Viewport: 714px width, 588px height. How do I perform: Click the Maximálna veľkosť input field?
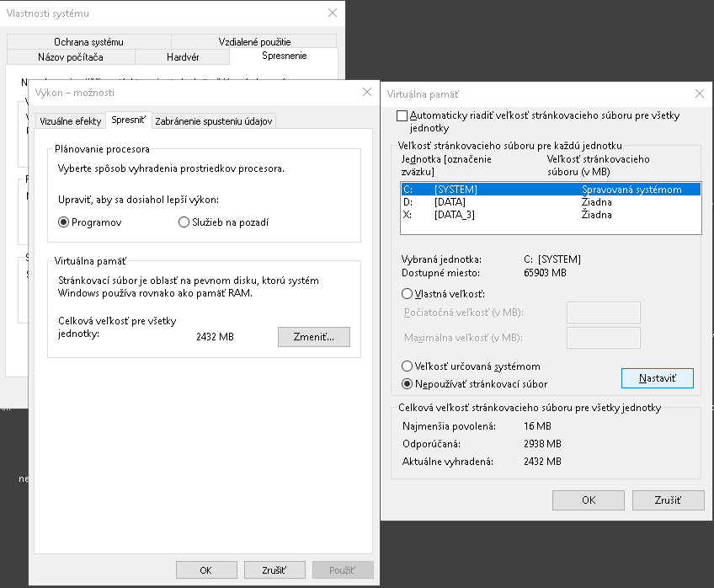pyautogui.click(x=604, y=338)
